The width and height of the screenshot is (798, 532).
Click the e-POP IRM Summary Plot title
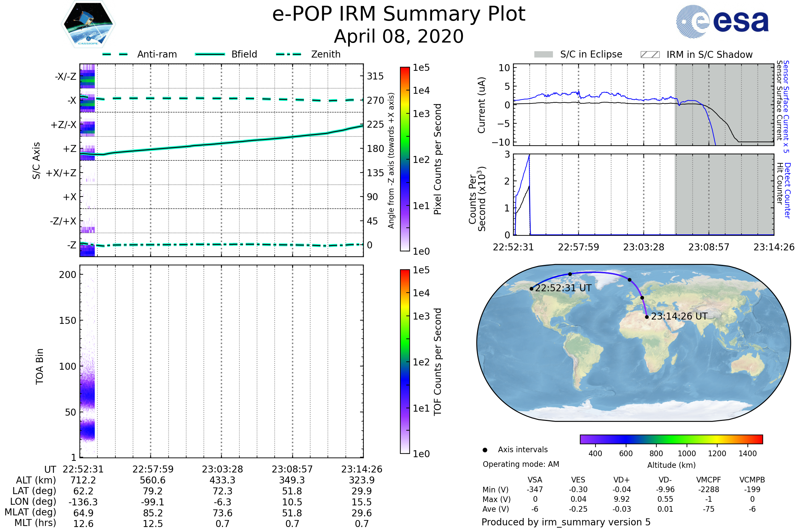[x=399, y=14]
